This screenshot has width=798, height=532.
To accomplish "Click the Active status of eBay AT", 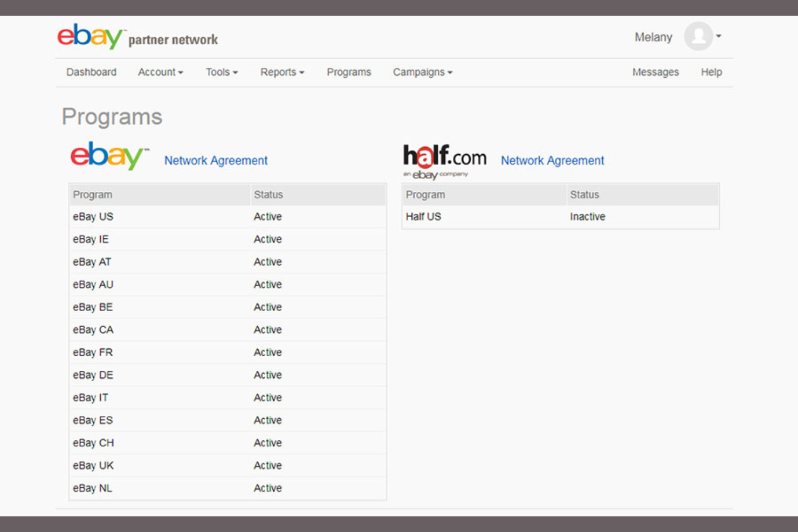I will [268, 262].
